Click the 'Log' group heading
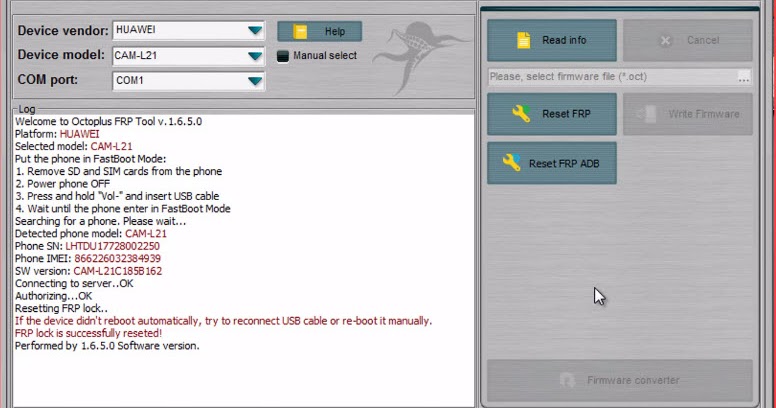This screenshot has height=408, width=776. coord(27,109)
